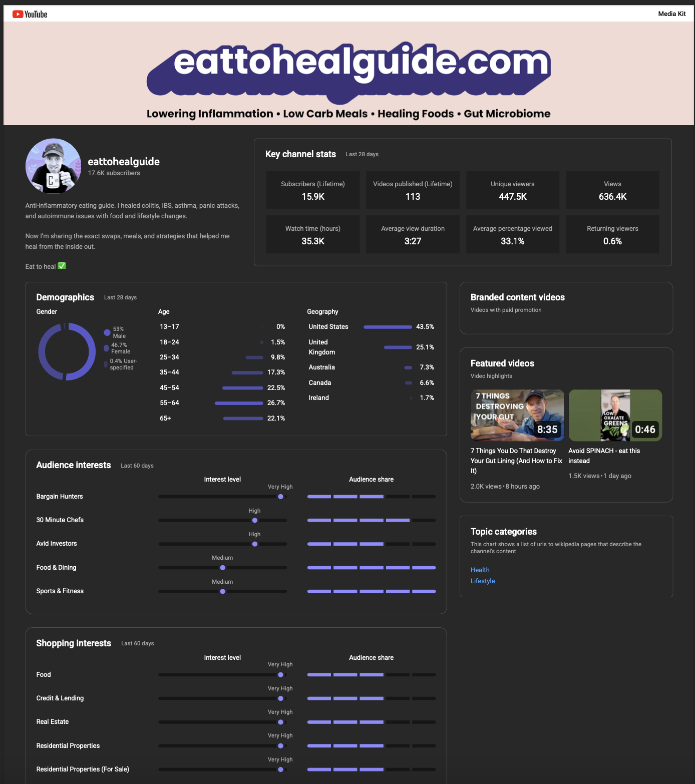695x784 pixels.
Task: Click the green checkmark emoji after Eat to heal
Action: click(x=62, y=266)
